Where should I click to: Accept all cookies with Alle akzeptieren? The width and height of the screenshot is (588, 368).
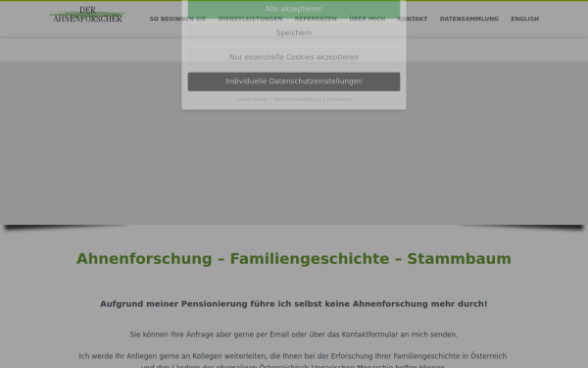(294, 9)
